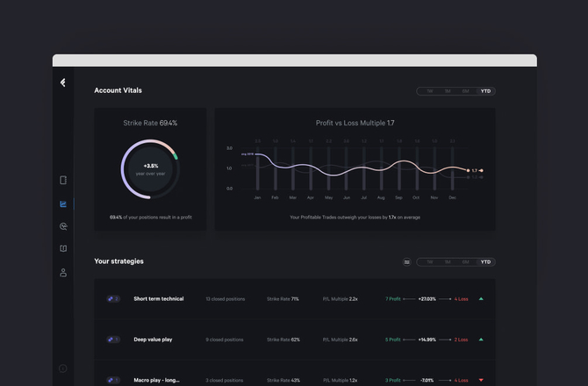Screen dimensions: 588x386
Task: Open the strategies filter settings icon
Action: click(407, 261)
